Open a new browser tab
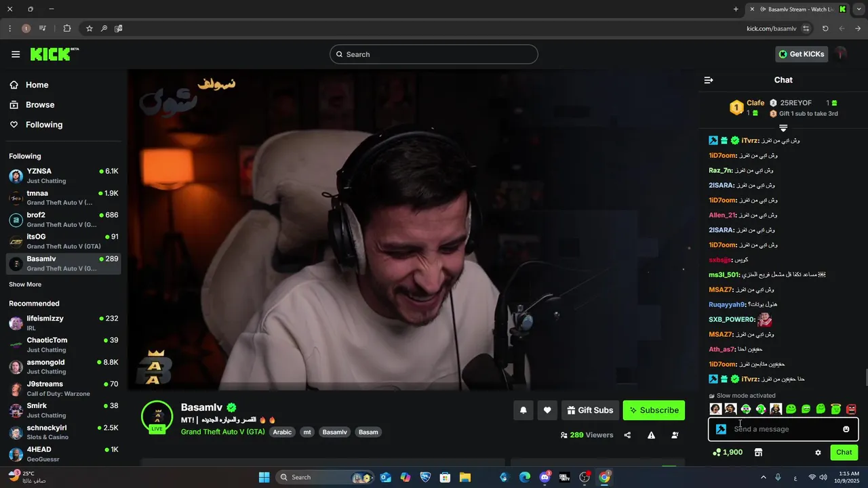This screenshot has height=488, width=868. [736, 9]
